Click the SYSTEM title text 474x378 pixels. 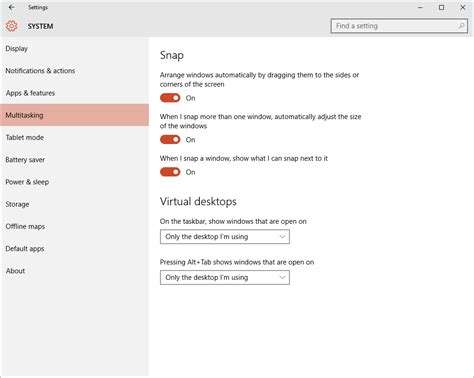40,26
